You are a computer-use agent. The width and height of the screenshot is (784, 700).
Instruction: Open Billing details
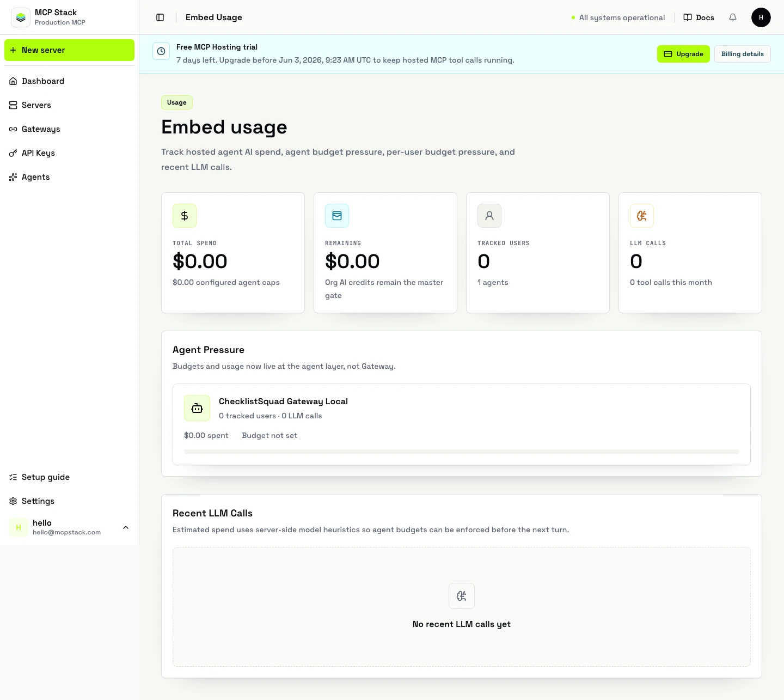pyautogui.click(x=743, y=54)
